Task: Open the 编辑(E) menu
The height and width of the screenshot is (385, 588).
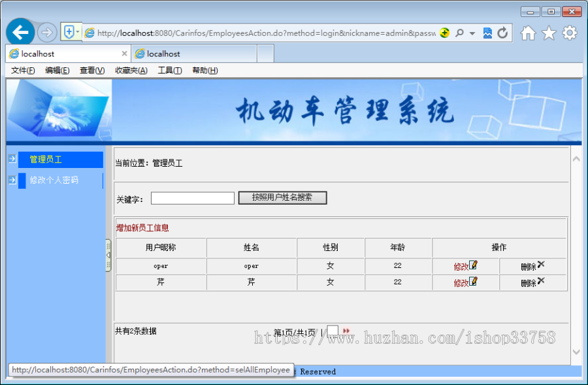Action: click(x=57, y=70)
